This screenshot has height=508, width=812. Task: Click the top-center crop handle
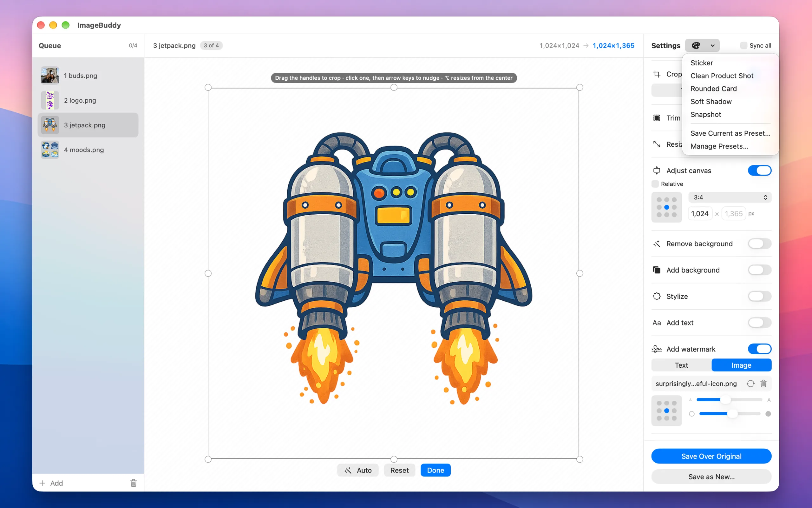394,87
